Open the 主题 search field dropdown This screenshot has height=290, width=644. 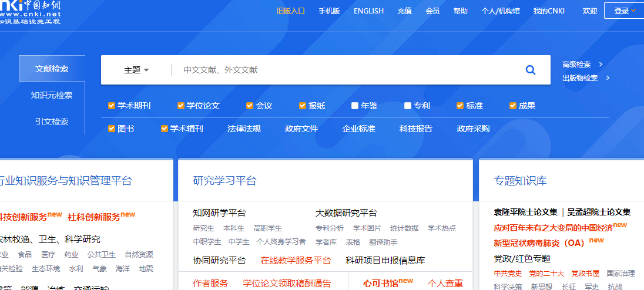click(x=136, y=70)
